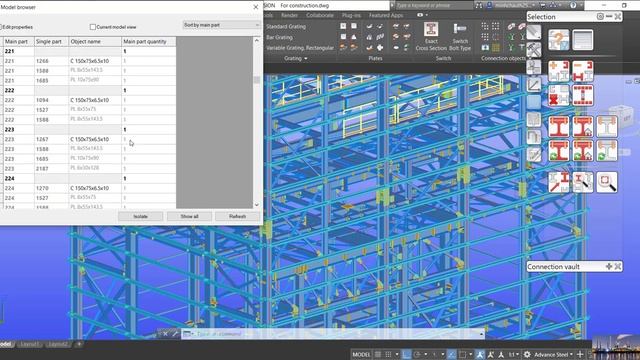Click the add-to-selection beam icon with plus

pyautogui.click(x=558, y=71)
